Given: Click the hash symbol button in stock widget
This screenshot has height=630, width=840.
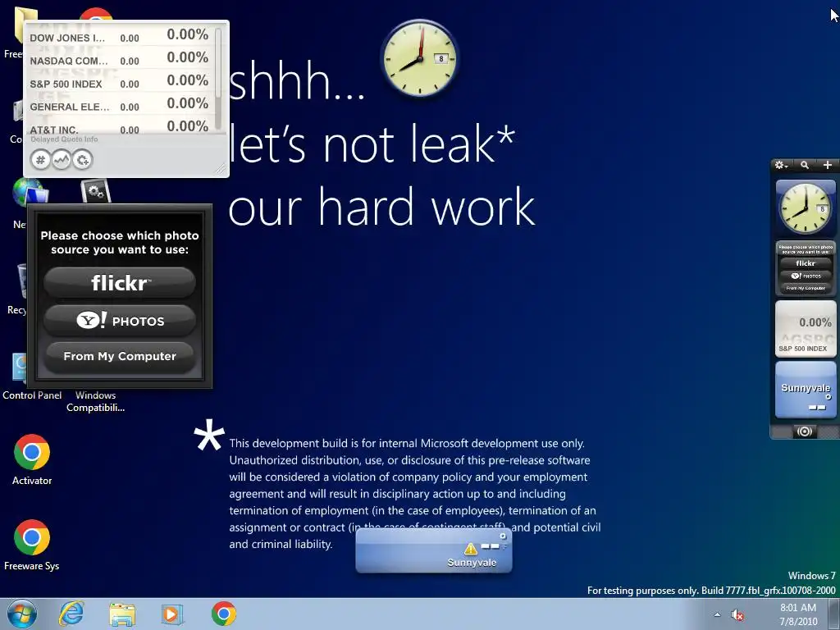Looking at the screenshot, I should pyautogui.click(x=40, y=160).
